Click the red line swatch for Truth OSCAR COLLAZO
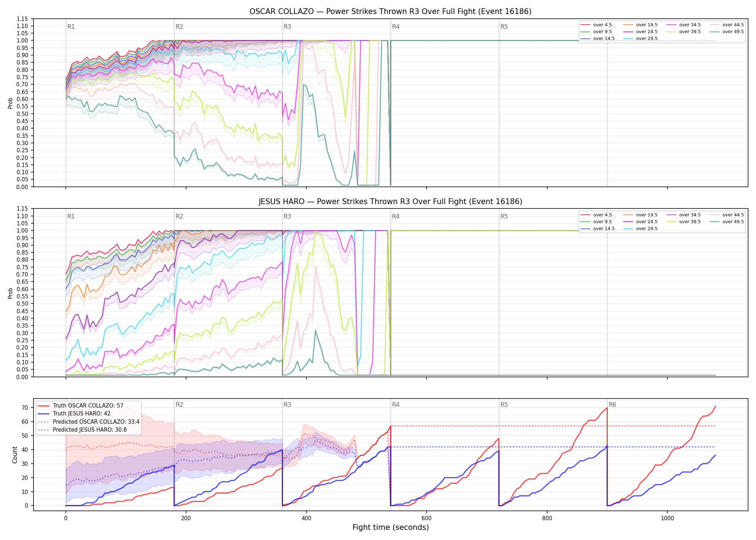Screen dimensions: 756x540 point(43,406)
